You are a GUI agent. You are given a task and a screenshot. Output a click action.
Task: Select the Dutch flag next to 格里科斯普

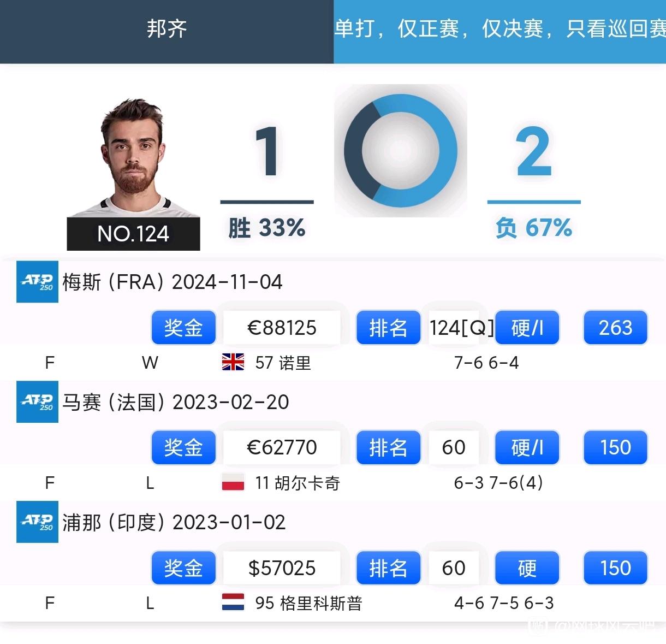pos(233,602)
